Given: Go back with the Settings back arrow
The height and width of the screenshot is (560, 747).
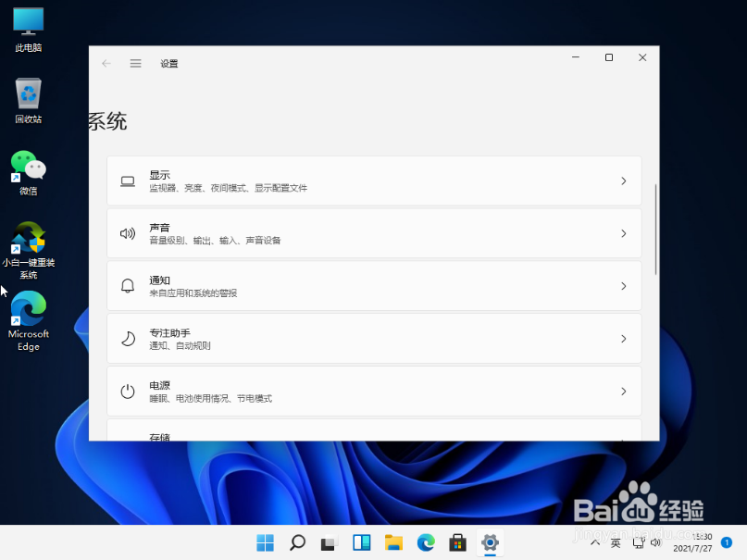Looking at the screenshot, I should coord(106,63).
